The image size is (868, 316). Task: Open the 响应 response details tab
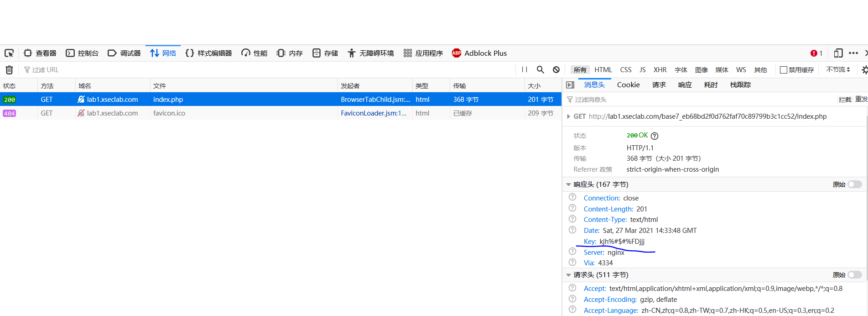tap(685, 84)
